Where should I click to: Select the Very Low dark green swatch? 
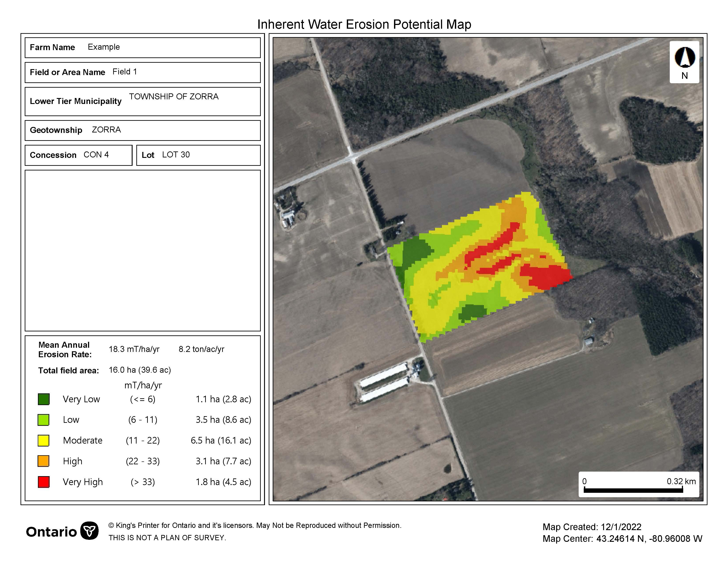pyautogui.click(x=44, y=399)
